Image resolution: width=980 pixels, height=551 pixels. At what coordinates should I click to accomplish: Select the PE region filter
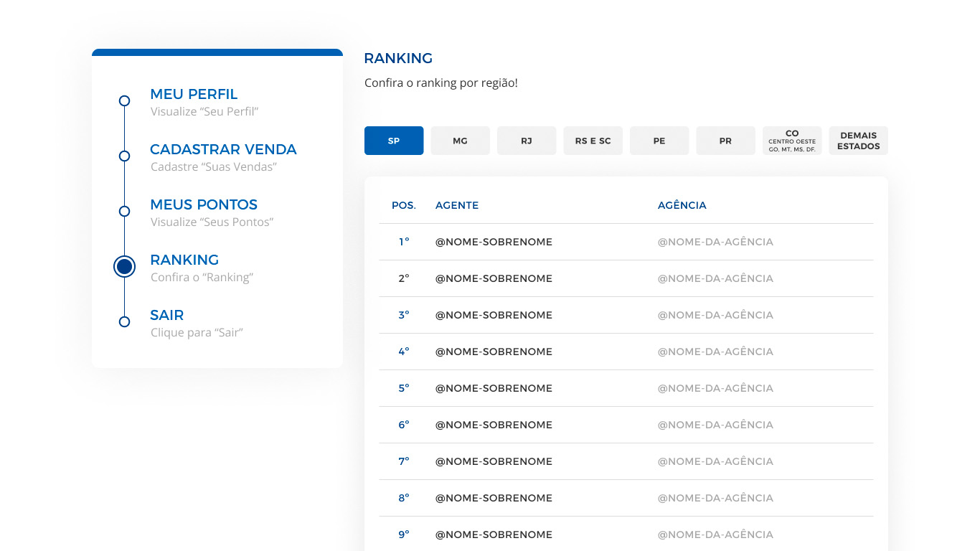[659, 141]
